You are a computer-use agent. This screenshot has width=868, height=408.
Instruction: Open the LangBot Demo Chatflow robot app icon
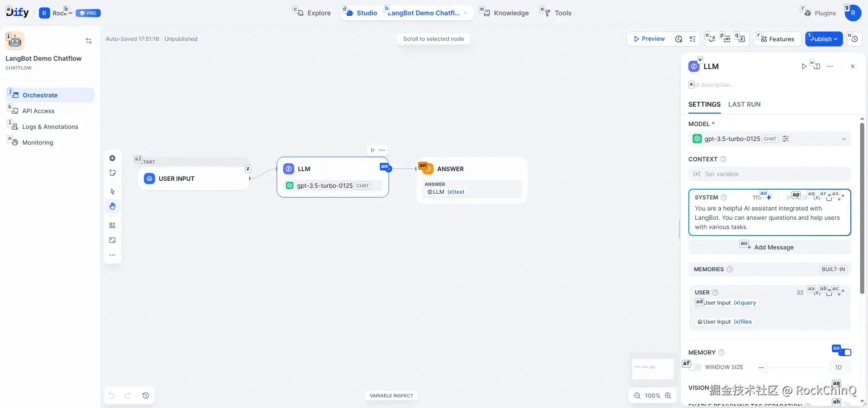point(15,41)
